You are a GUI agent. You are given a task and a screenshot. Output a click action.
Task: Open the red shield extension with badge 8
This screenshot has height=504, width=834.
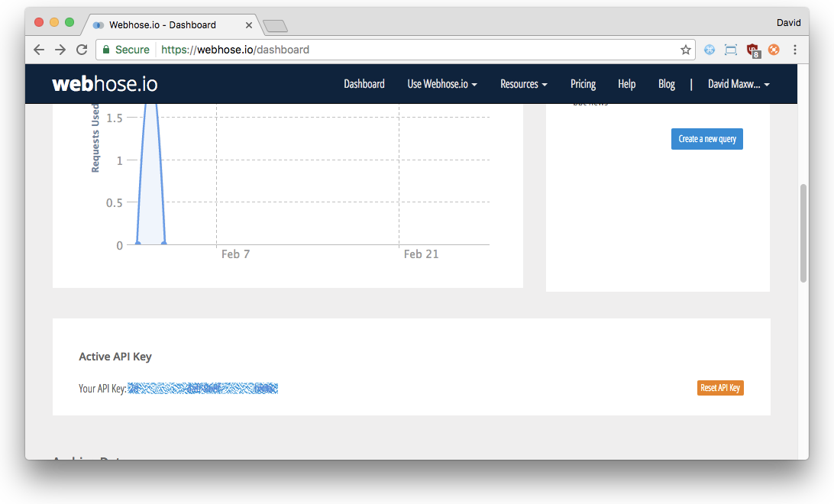752,50
